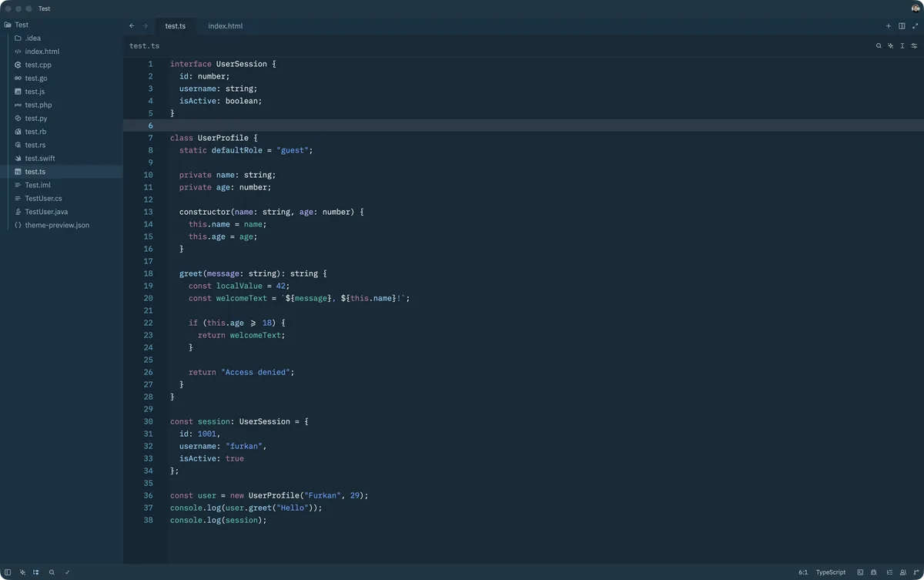
Task: Toggle the terminal panel icon in the status bar
Action: pos(860,572)
